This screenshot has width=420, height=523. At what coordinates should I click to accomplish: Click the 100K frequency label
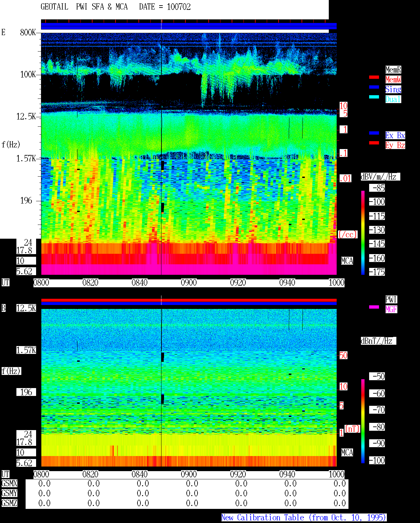click(x=28, y=74)
